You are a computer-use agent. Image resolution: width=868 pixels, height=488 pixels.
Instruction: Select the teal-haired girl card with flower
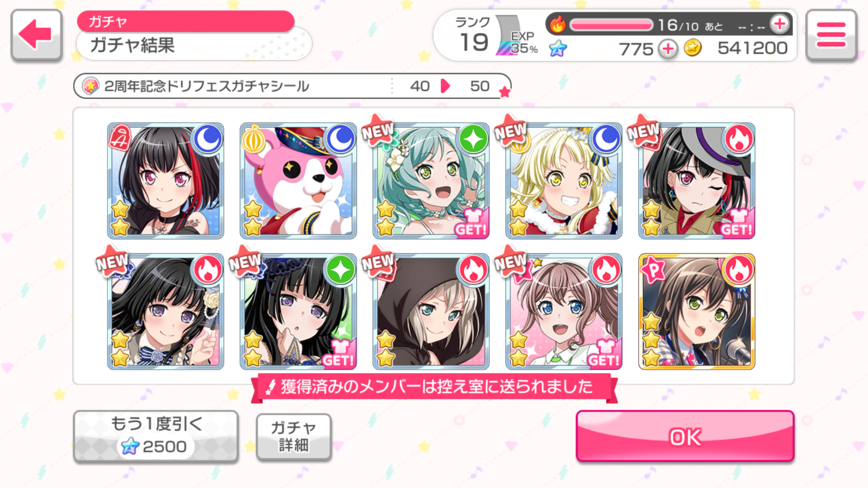click(x=431, y=181)
